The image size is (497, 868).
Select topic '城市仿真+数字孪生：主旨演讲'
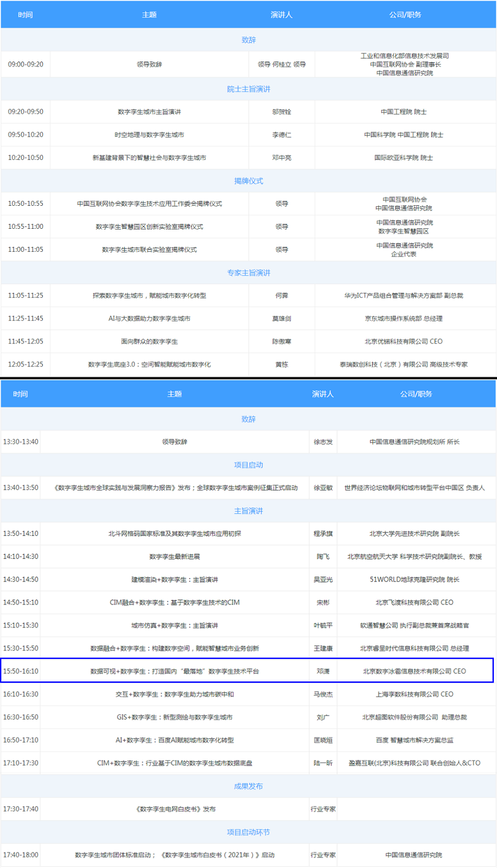coord(175,626)
